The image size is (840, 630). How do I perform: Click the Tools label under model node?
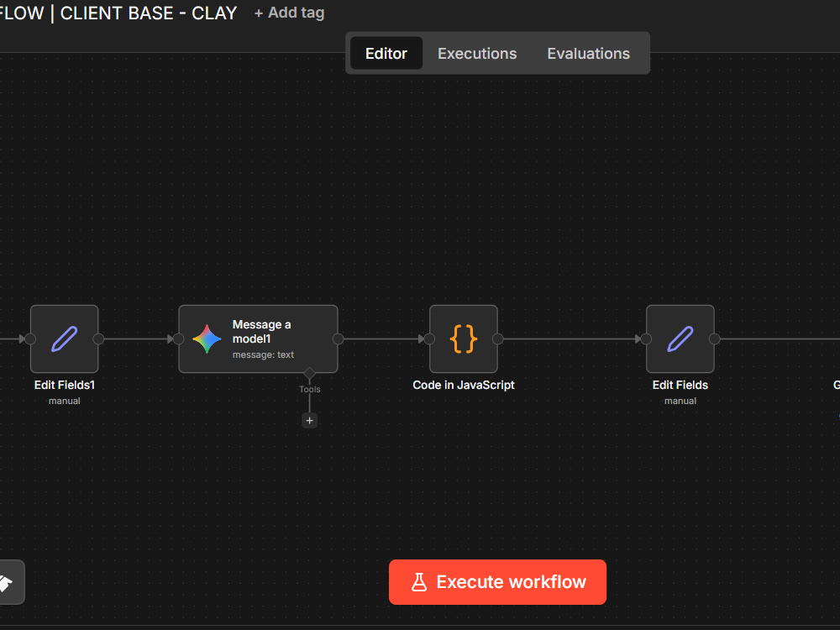coord(310,390)
